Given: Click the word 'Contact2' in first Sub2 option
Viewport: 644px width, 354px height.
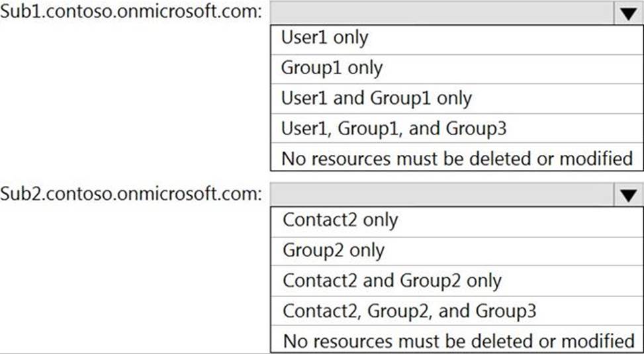Looking at the screenshot, I should [x=320, y=220].
